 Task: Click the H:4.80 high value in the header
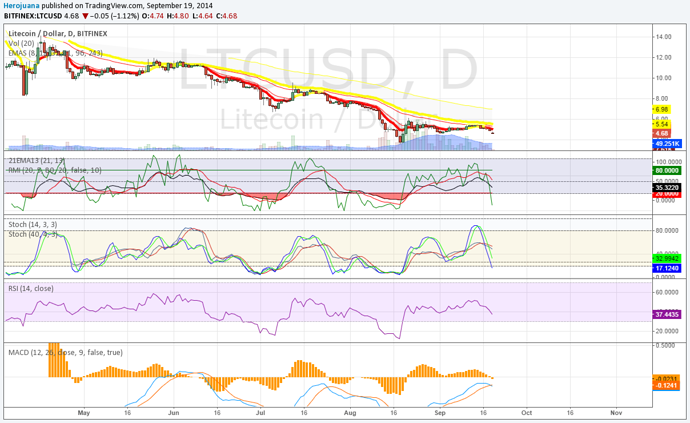coord(179,16)
